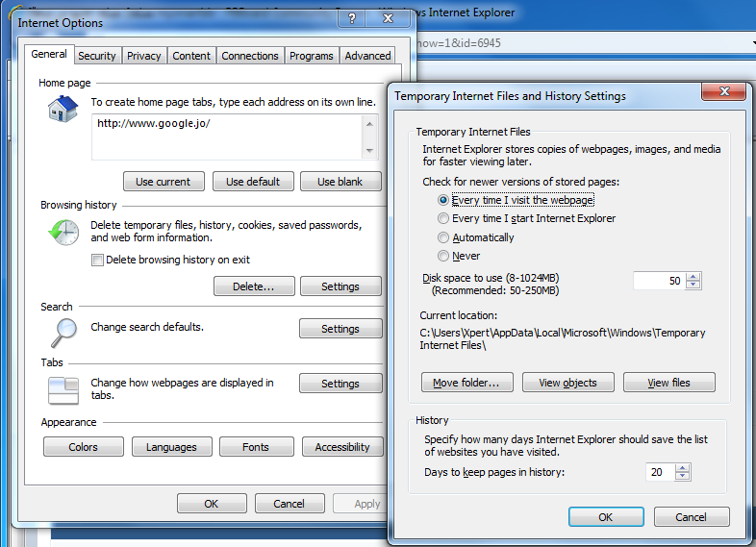The height and width of the screenshot is (547, 756).
Task: Increase disk space value with up arrow
Action: [x=693, y=277]
